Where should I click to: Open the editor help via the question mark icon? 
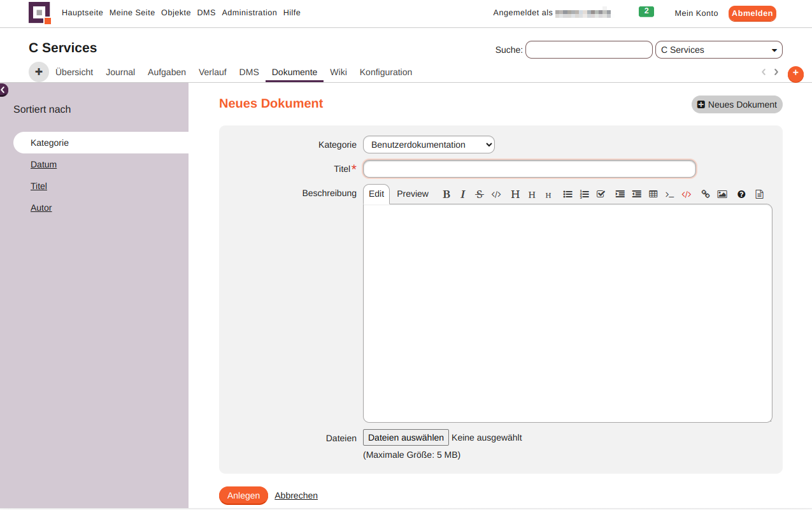coord(741,194)
